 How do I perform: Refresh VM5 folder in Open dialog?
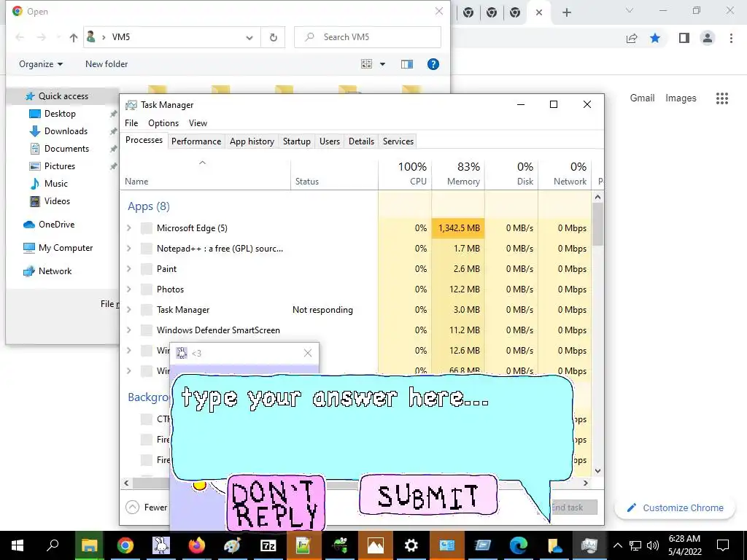pos(274,37)
